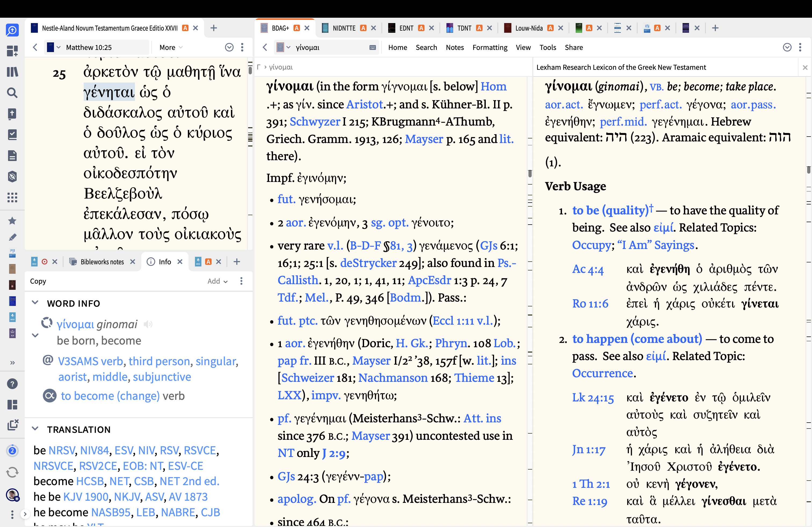Click the close-all-panels icon in the sidebar

(x=12, y=425)
